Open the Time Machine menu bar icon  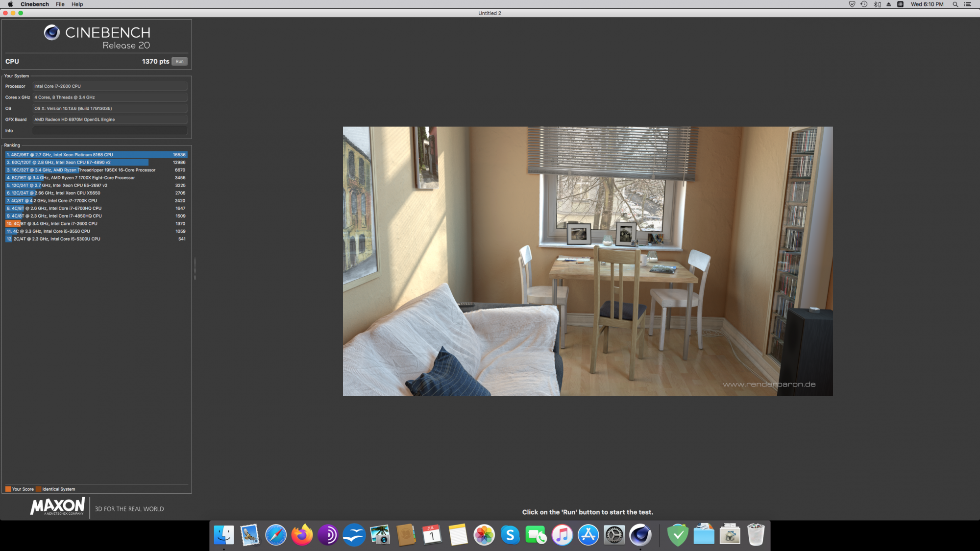coord(864,4)
